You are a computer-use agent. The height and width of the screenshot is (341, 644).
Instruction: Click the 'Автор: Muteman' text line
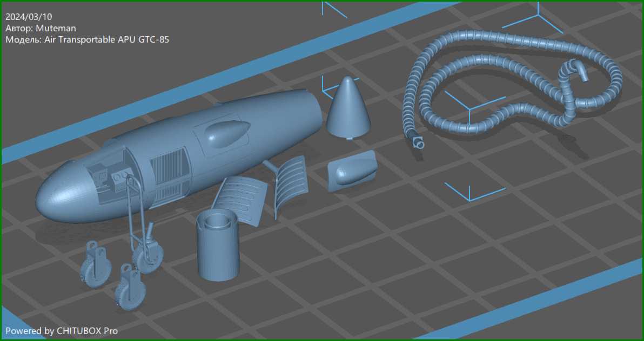[41, 28]
